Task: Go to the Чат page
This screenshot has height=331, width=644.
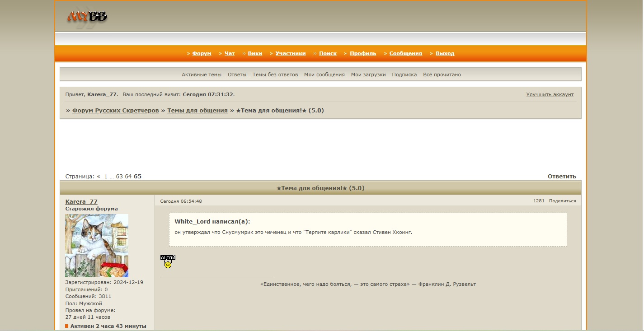Action: [230, 53]
